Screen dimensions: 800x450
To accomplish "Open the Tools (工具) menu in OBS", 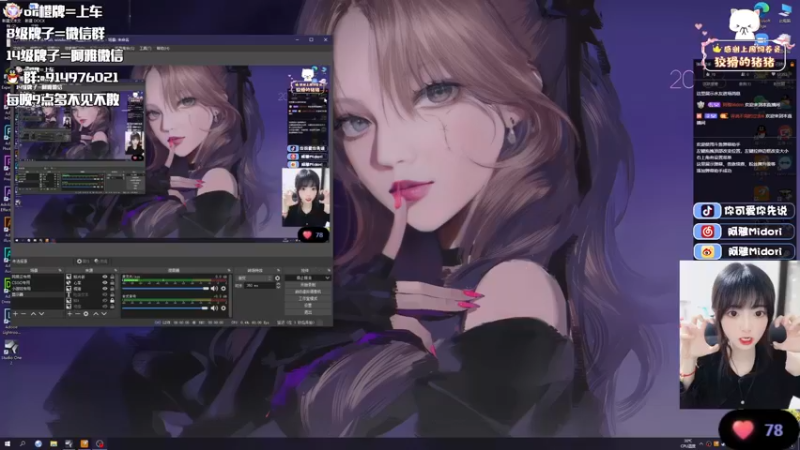I will click(x=145, y=48).
